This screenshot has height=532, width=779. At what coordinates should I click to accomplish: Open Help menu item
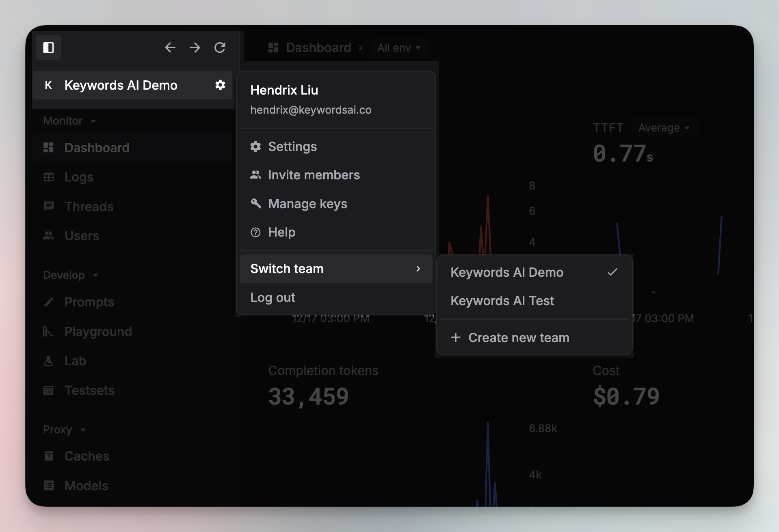(x=336, y=232)
